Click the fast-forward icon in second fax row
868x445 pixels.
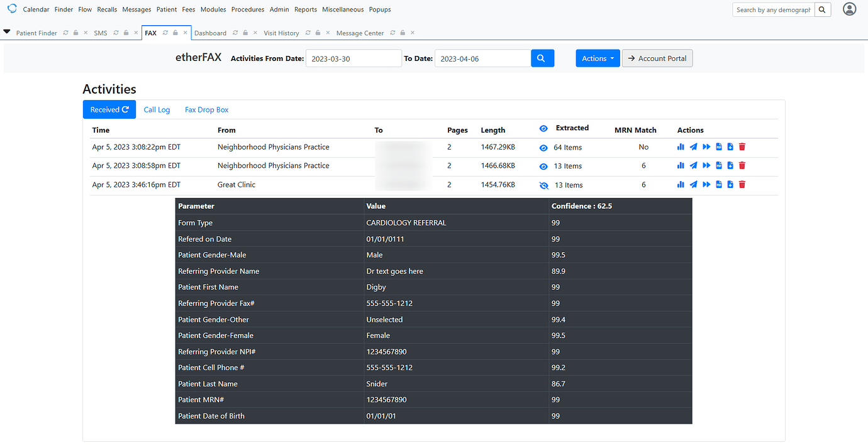click(706, 166)
